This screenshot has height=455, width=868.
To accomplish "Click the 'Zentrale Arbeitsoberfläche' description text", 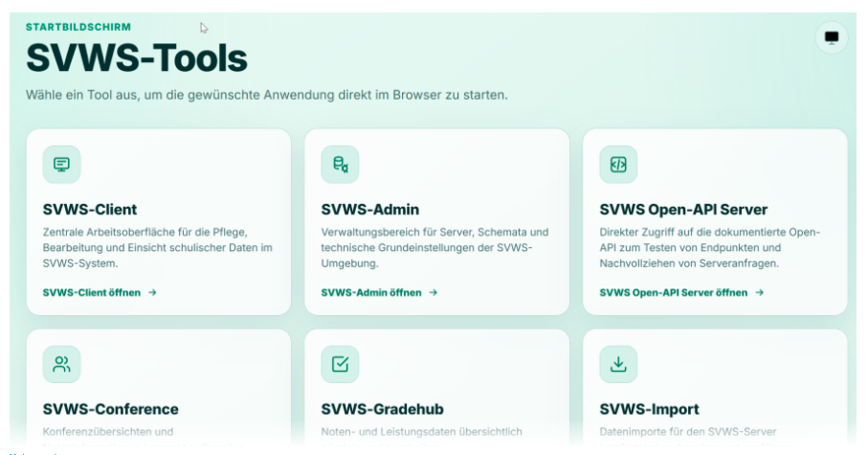I will coord(158,248).
